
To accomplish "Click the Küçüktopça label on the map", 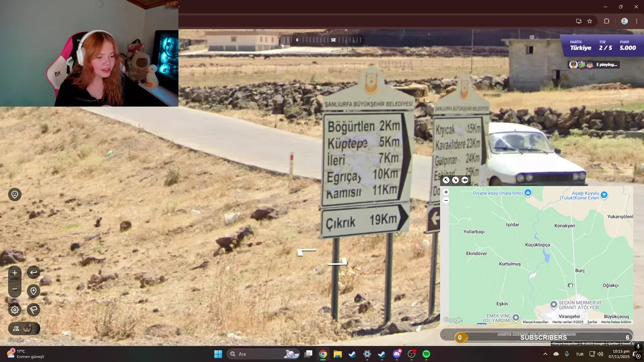I will 537,245.
